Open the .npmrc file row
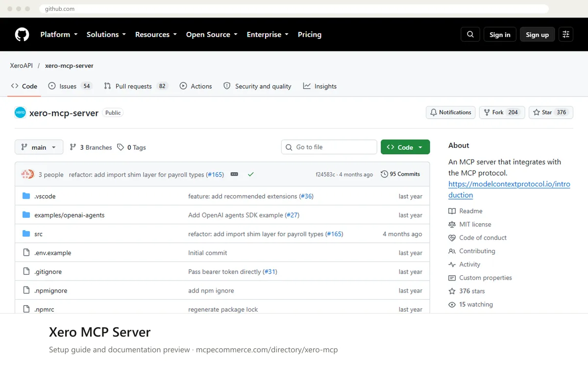The image size is (588, 368). coord(222,309)
